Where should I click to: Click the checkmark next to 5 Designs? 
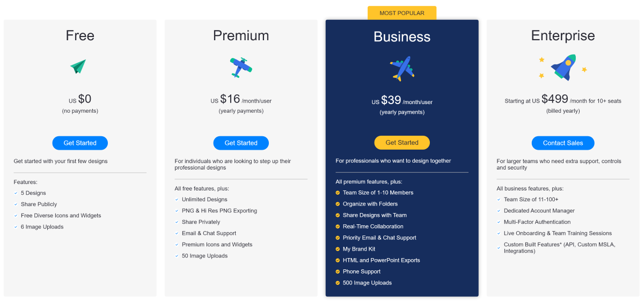click(x=16, y=193)
